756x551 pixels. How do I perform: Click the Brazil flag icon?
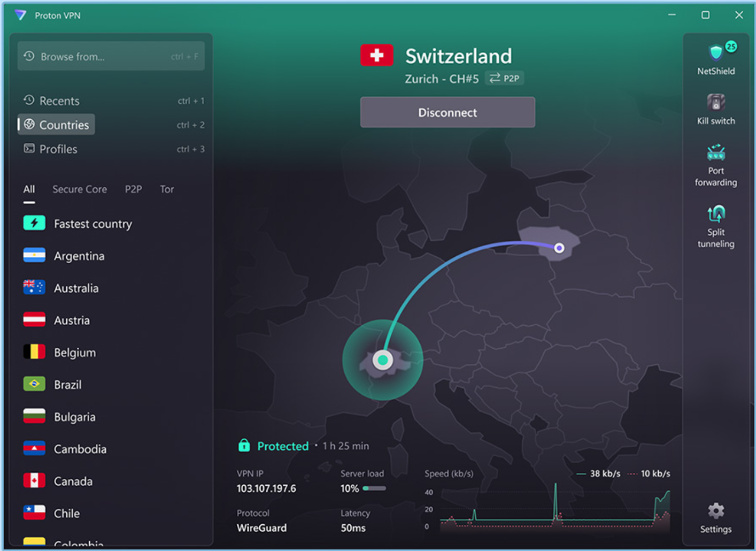tap(34, 384)
